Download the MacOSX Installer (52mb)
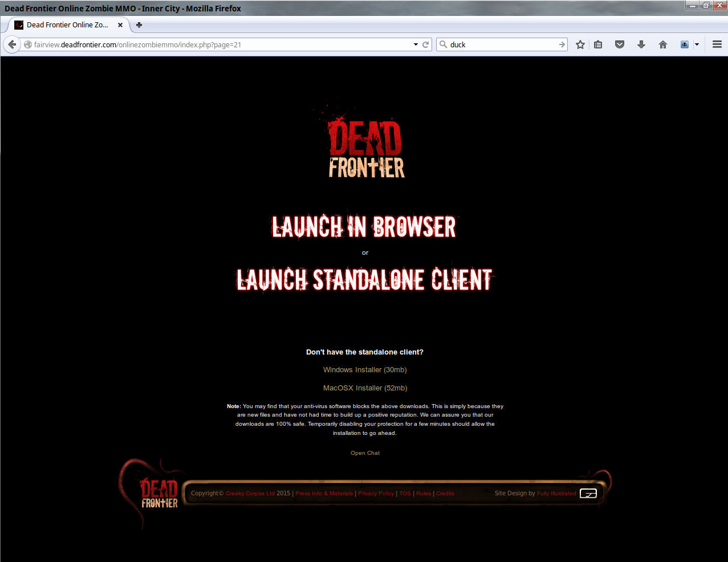This screenshot has height=562, width=728. click(x=365, y=388)
